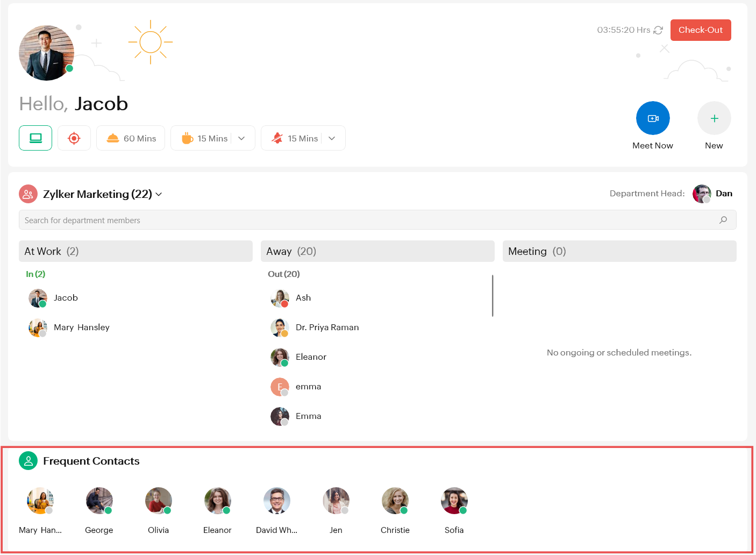Click the Frequent Contacts person icon
756x555 pixels.
coord(28,461)
